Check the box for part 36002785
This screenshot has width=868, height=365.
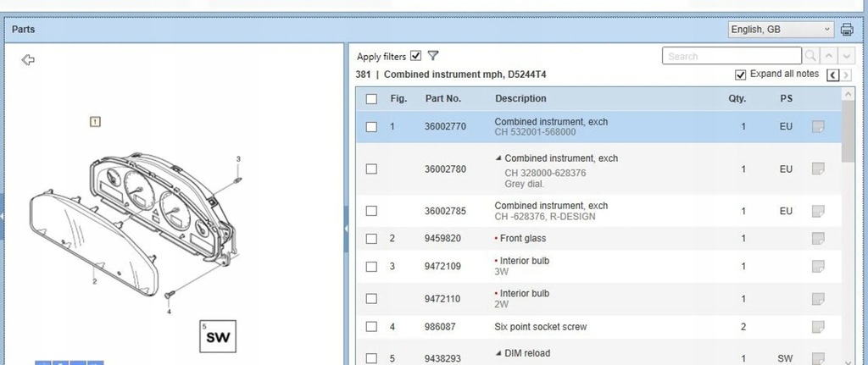coord(371,211)
